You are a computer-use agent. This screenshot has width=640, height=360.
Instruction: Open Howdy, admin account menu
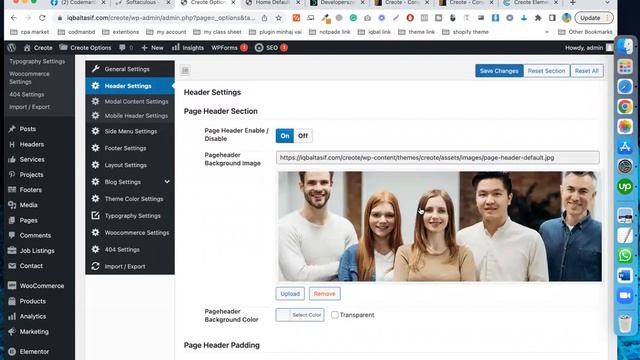tap(589, 48)
